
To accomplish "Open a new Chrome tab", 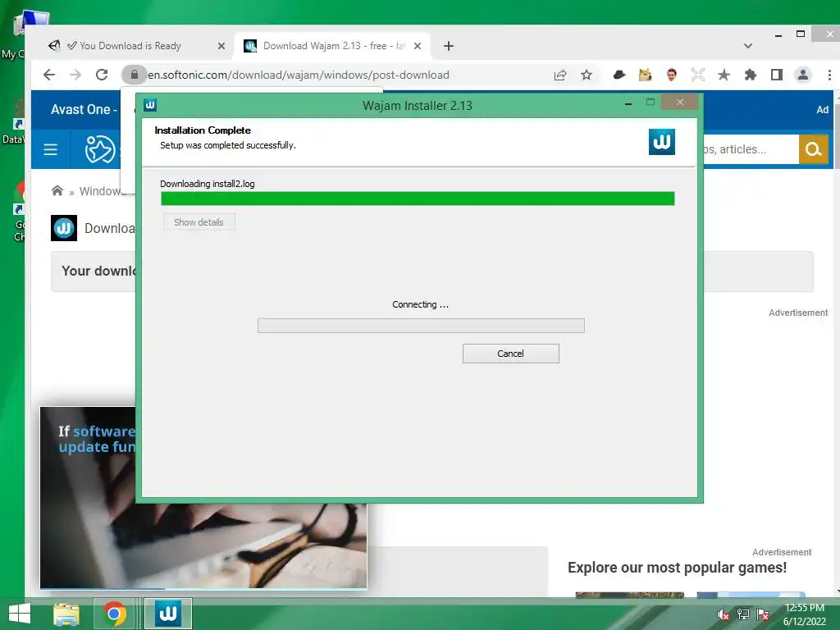I will [x=449, y=46].
